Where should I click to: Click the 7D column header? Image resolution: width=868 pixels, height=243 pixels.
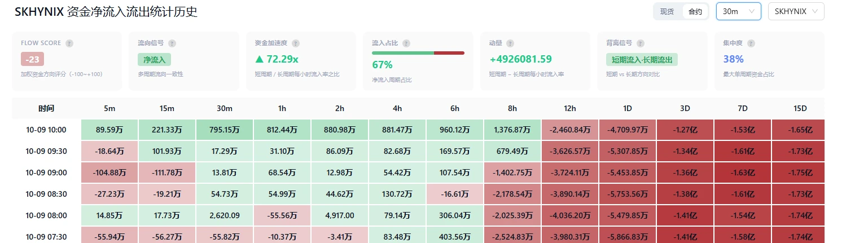743,108
